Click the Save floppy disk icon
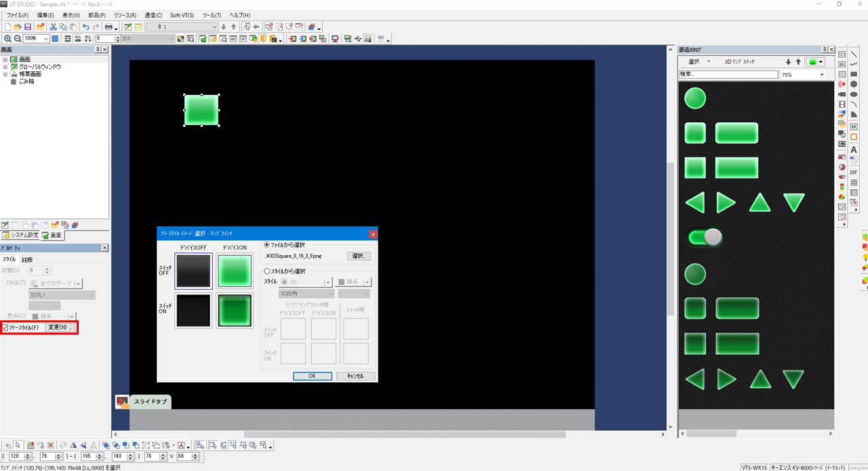The width and height of the screenshot is (868, 471). (28, 27)
